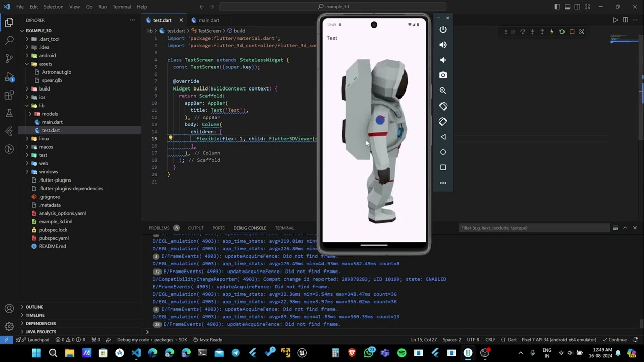Image resolution: width=644 pixels, height=362 pixels.
Task: Click the emulator zoom magnifier
Action: [443, 90]
